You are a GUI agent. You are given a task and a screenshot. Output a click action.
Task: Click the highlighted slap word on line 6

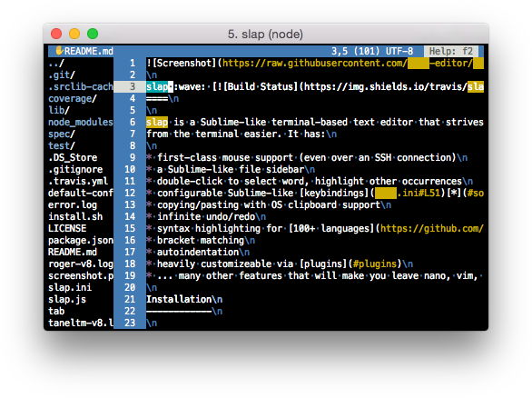[157, 122]
